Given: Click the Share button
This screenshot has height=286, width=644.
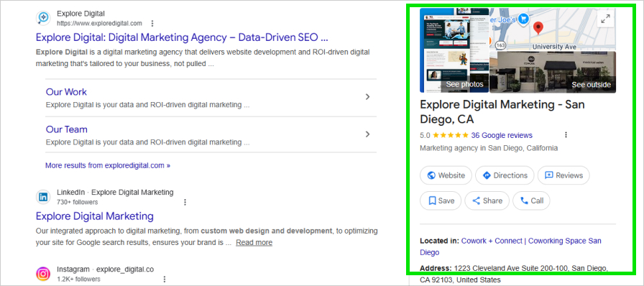Looking at the screenshot, I should pyautogui.click(x=487, y=200).
